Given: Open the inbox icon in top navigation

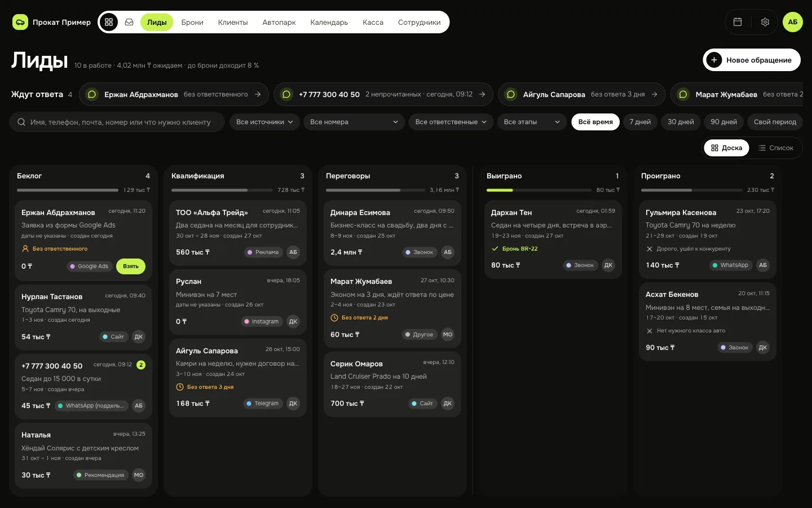Looking at the screenshot, I should coord(129,22).
